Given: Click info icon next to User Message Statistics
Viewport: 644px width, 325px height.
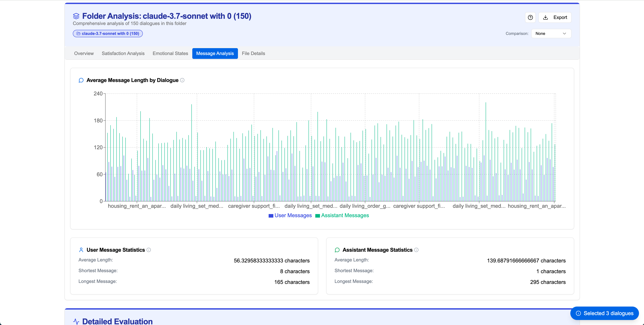Looking at the screenshot, I should click(149, 250).
